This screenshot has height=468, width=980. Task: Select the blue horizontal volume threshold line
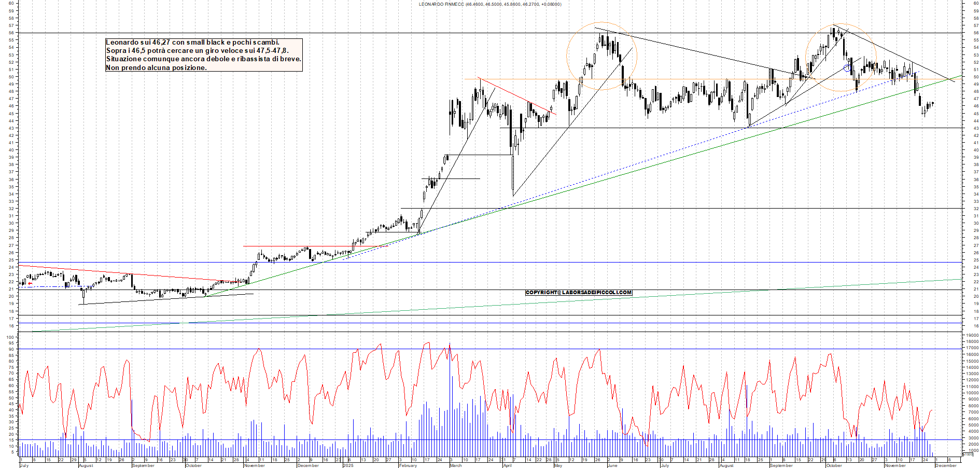pyautogui.click(x=311, y=440)
